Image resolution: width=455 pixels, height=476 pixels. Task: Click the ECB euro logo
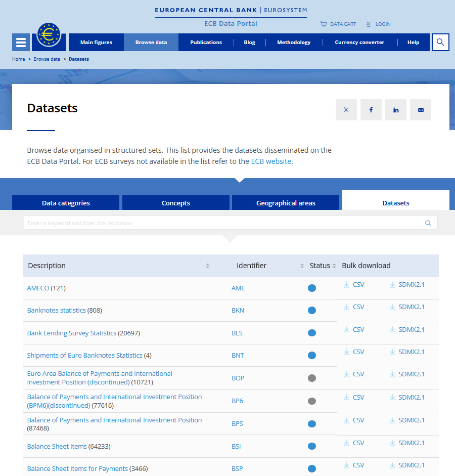point(49,35)
